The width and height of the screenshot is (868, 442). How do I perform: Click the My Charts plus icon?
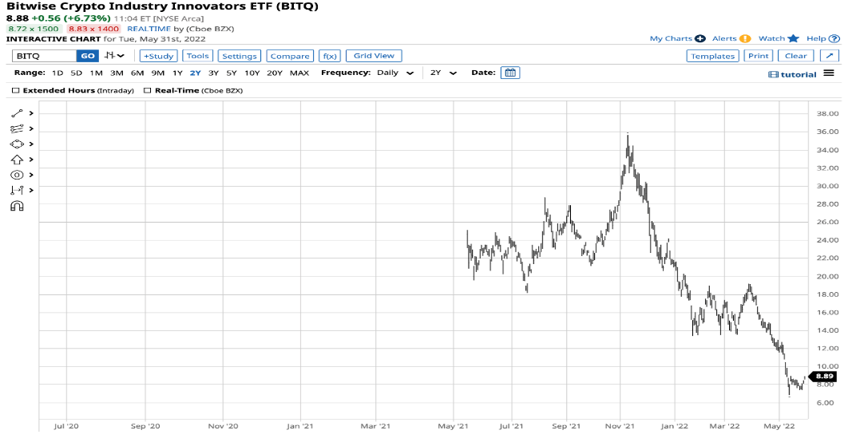click(700, 39)
